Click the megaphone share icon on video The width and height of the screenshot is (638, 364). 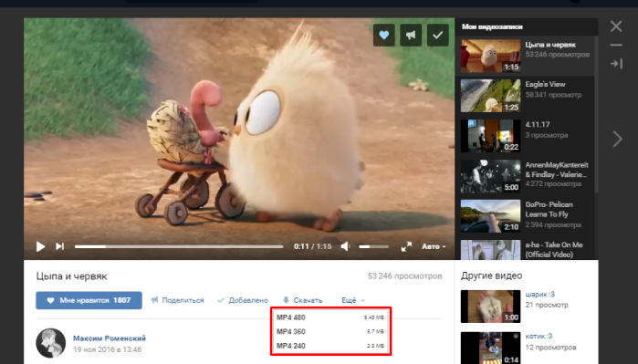pyautogui.click(x=411, y=35)
